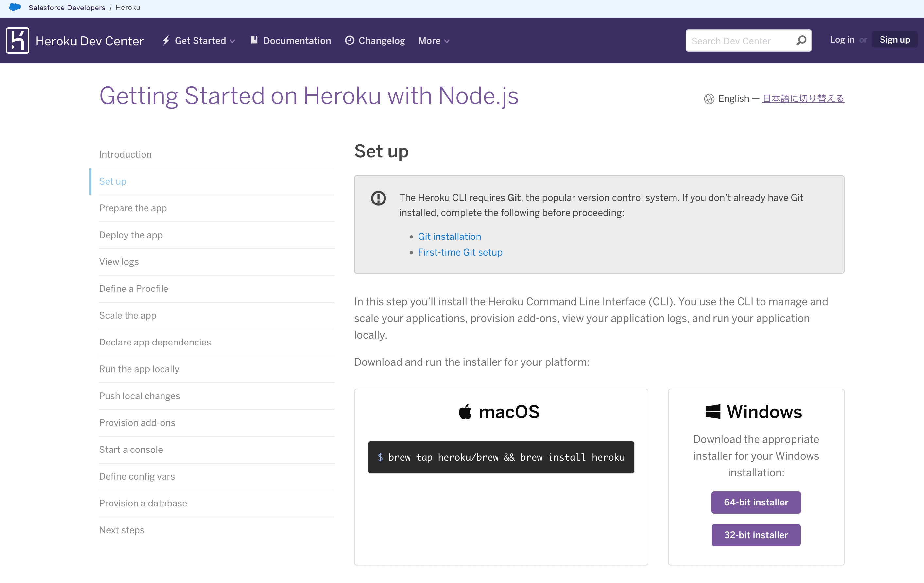Click the brew install command code block

(501, 457)
